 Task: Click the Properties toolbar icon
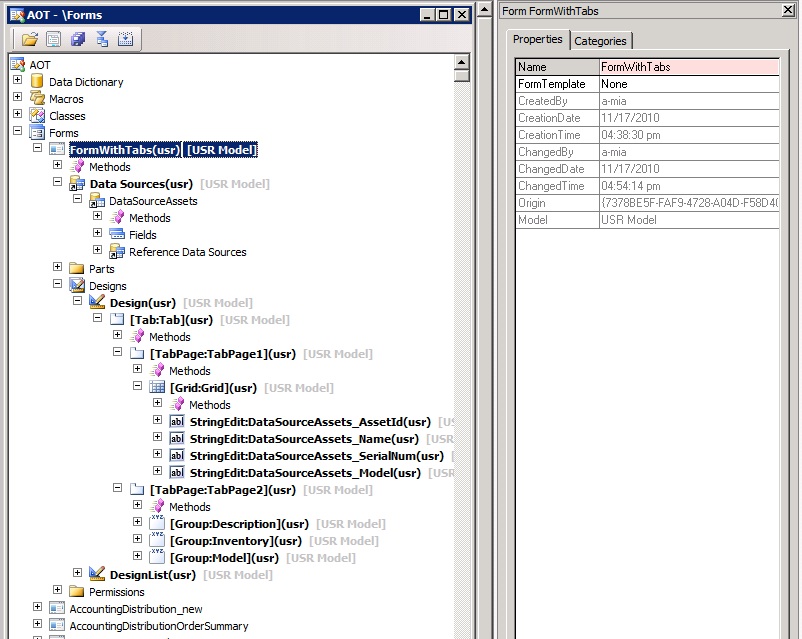click(x=54, y=39)
